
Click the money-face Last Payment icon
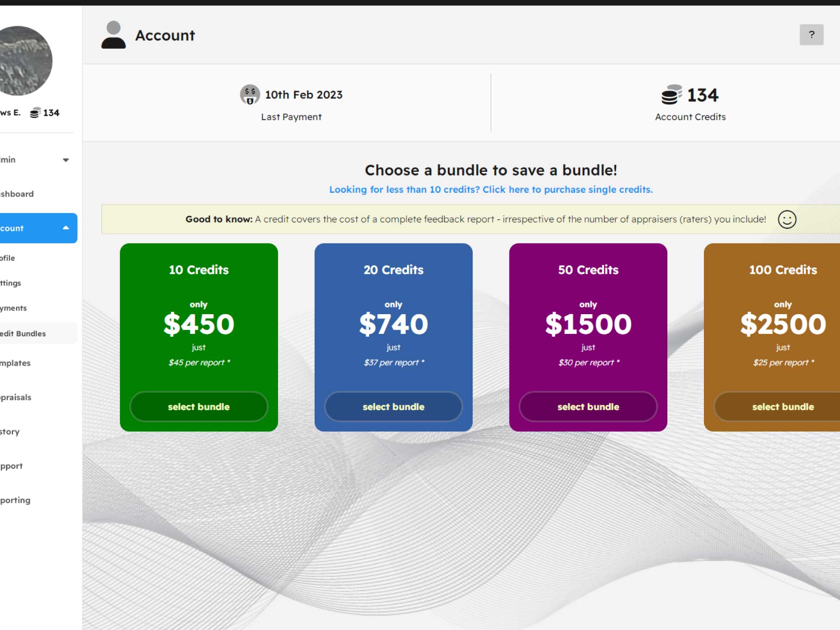249,94
